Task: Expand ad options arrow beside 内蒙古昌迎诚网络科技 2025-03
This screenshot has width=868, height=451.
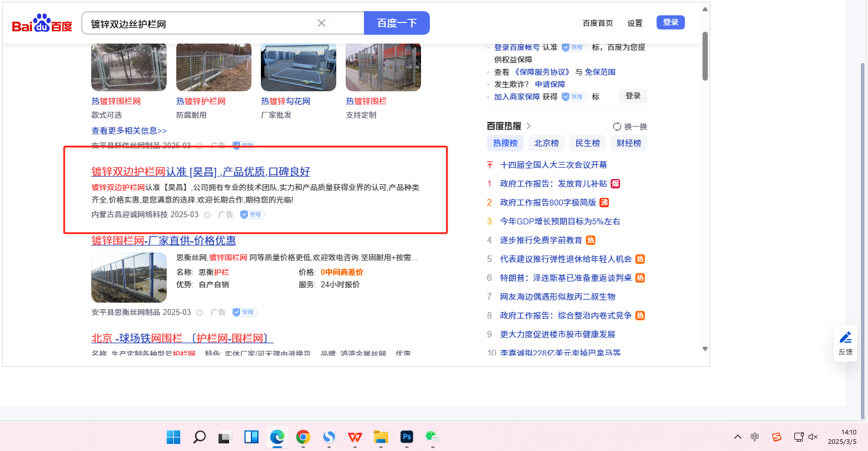Action: pos(207,215)
